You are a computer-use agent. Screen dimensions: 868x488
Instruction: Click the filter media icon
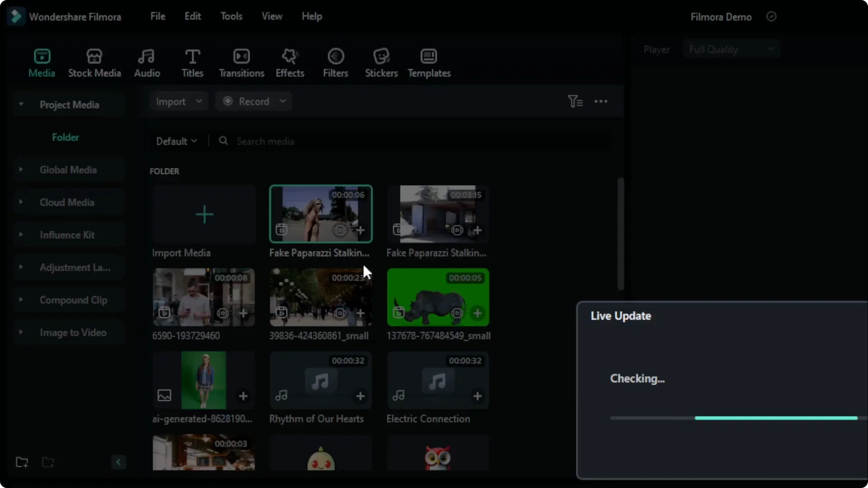575,101
